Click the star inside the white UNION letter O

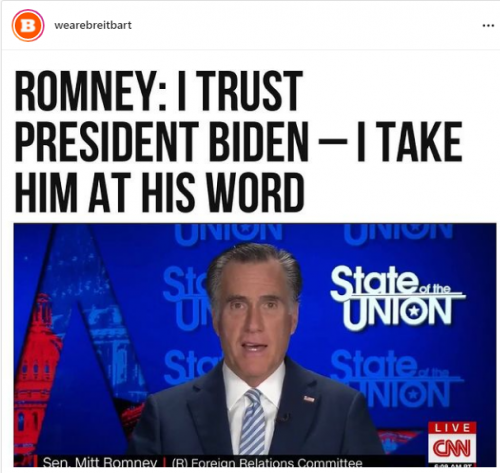414,311
